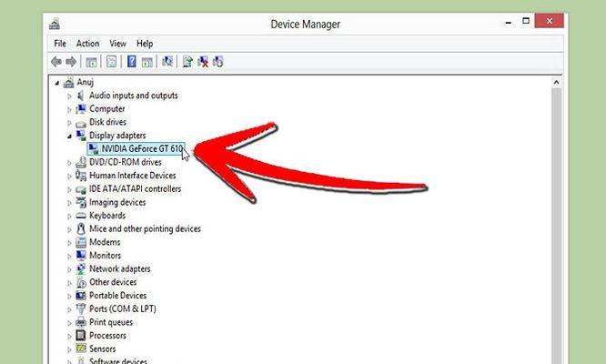Image resolution: width=606 pixels, height=364 pixels.
Task: Open the View menu
Action: coord(118,44)
